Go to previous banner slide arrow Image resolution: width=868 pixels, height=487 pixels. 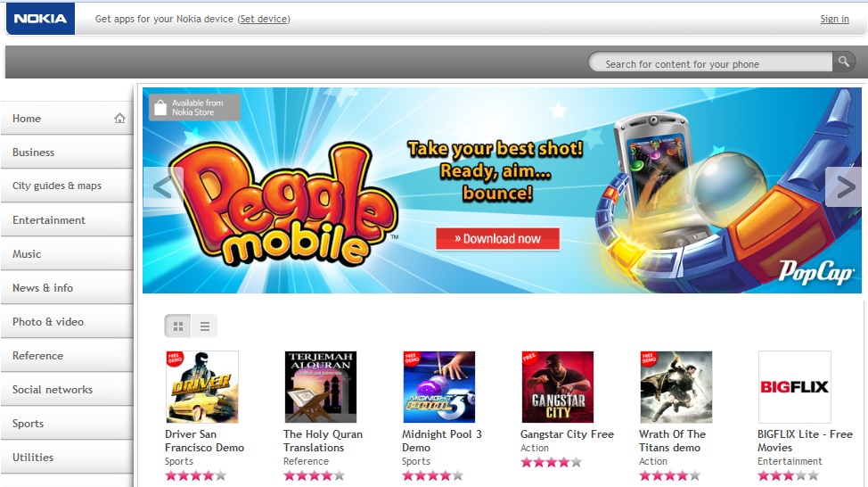click(x=162, y=186)
